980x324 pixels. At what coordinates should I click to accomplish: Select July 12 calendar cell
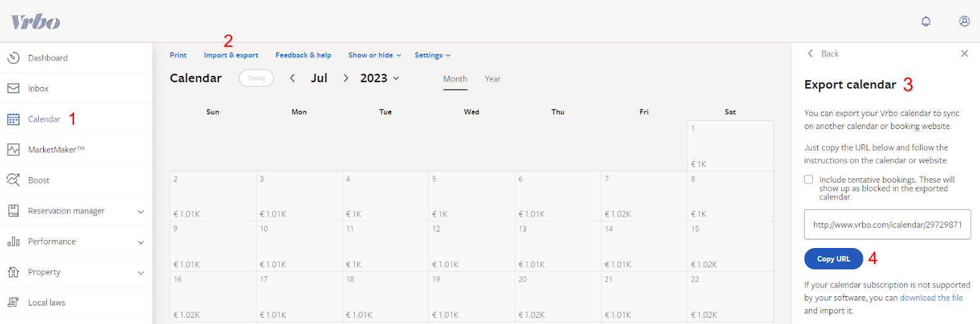click(x=471, y=246)
